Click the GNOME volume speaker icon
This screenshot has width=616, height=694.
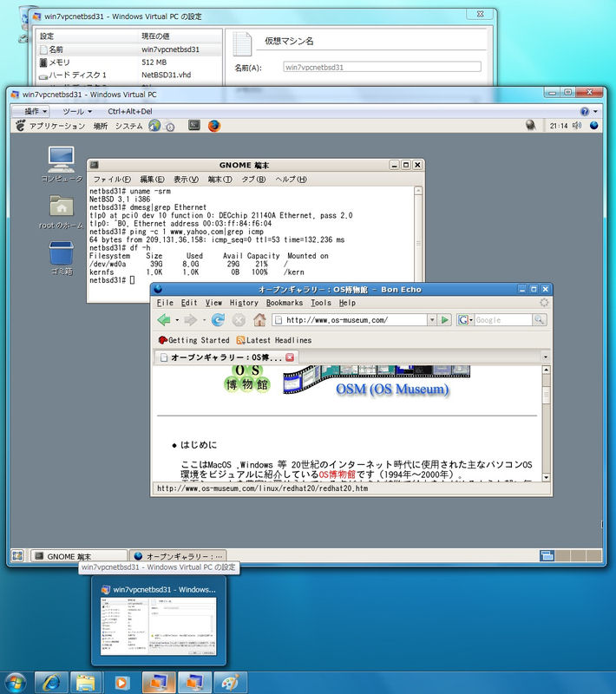tap(576, 126)
